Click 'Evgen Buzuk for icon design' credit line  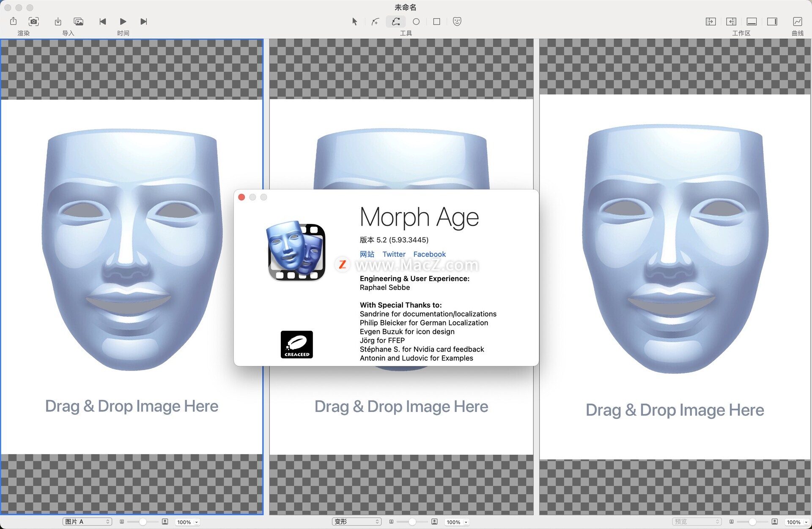click(407, 332)
